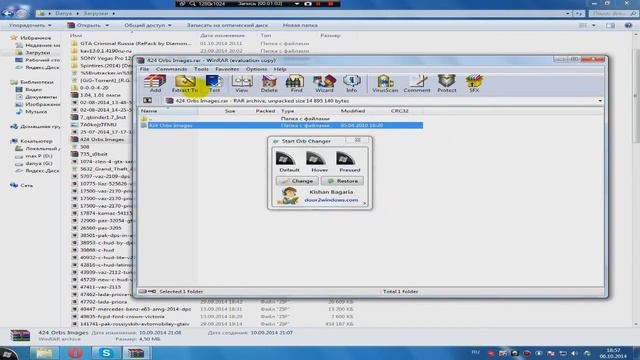Open the Options menu in WinRAR
640x360 pixels.
[256, 69]
